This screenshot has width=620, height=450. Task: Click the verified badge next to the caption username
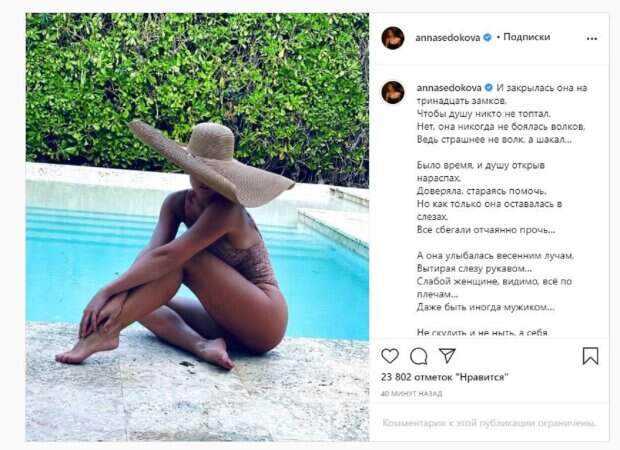click(489, 88)
